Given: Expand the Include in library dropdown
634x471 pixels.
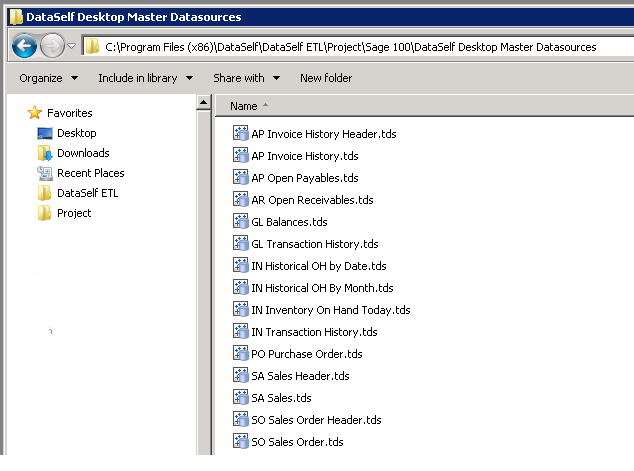Looking at the screenshot, I should [145, 78].
